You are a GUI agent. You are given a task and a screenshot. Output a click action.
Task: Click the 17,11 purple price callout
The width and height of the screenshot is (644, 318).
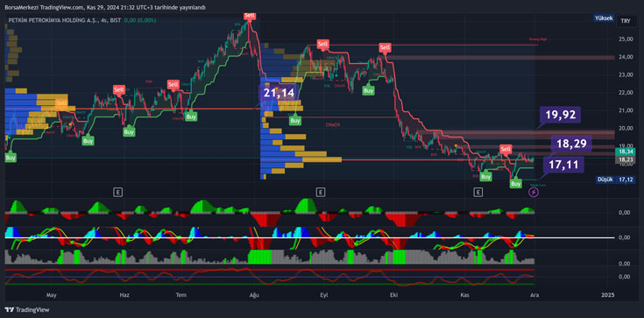(563, 165)
